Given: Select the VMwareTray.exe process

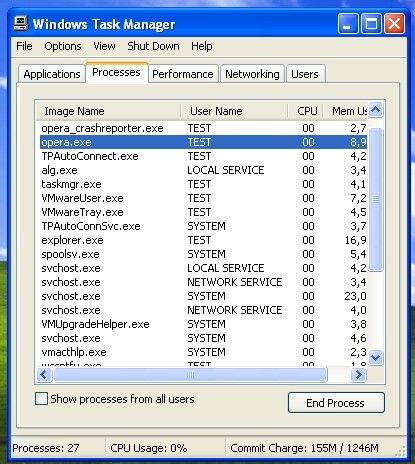Looking at the screenshot, I should coord(202,212).
